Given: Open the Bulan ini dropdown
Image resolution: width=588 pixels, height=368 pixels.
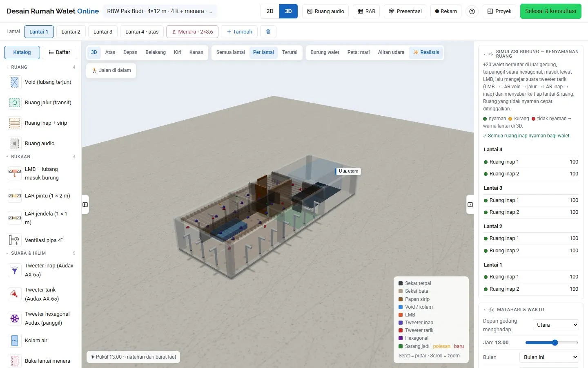Looking at the screenshot, I should click(549, 357).
